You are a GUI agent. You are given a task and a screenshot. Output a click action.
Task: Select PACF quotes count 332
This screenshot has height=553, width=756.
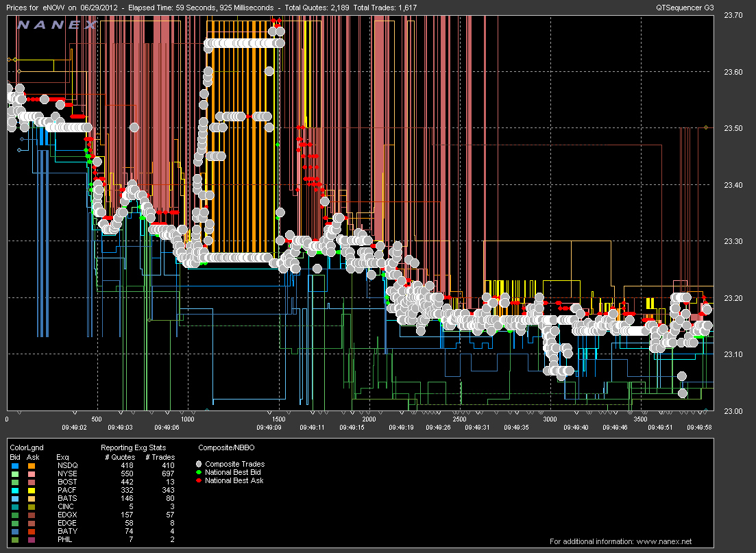127,491
